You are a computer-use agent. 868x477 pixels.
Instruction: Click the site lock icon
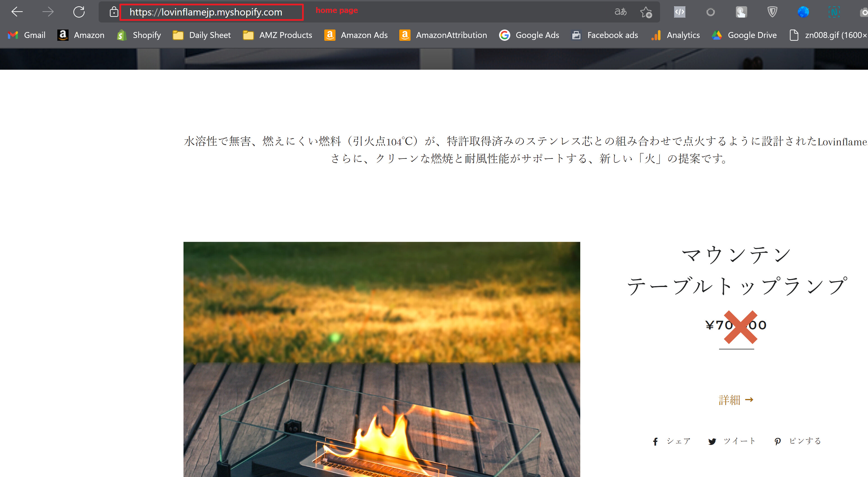click(x=114, y=12)
